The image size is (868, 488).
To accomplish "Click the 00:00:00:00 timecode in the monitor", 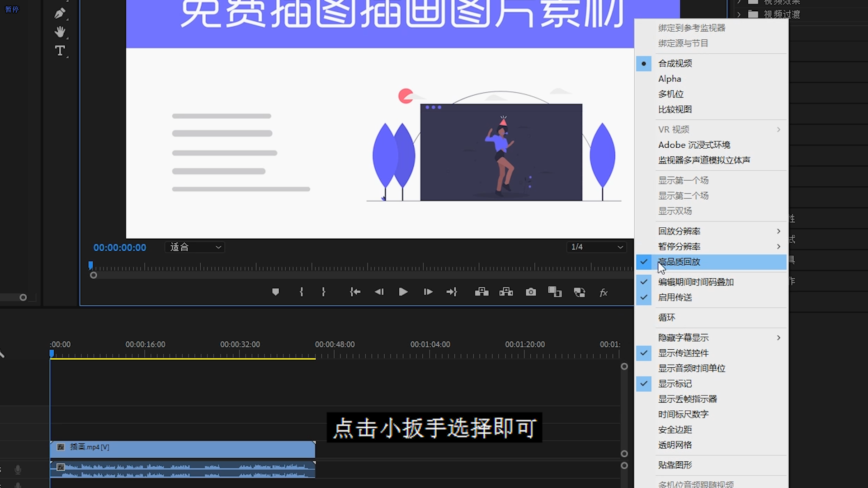I will (x=120, y=248).
